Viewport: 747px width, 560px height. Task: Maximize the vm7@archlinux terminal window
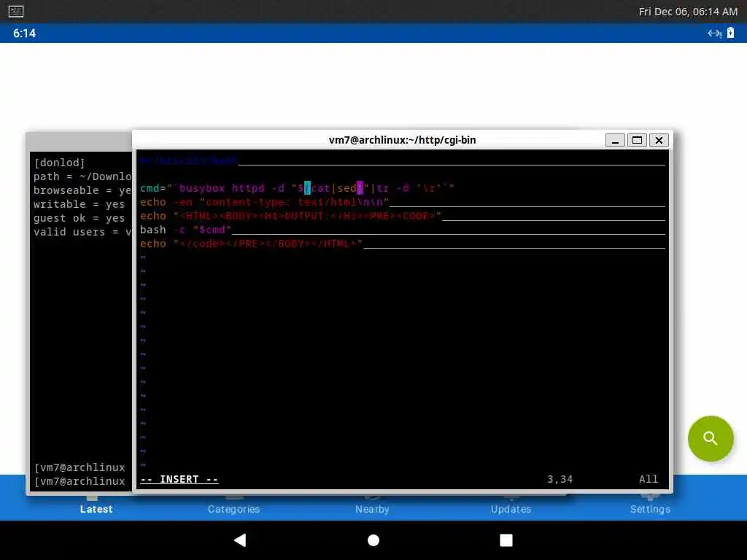pyautogui.click(x=637, y=140)
